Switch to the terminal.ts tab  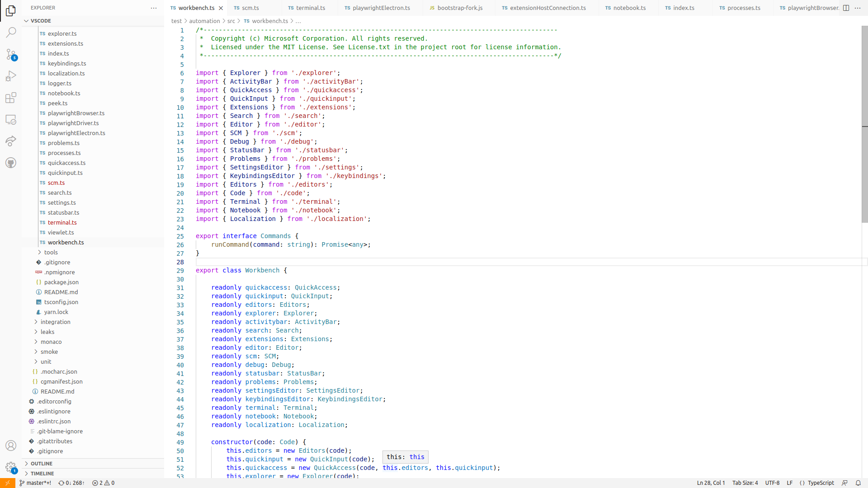[x=310, y=8]
